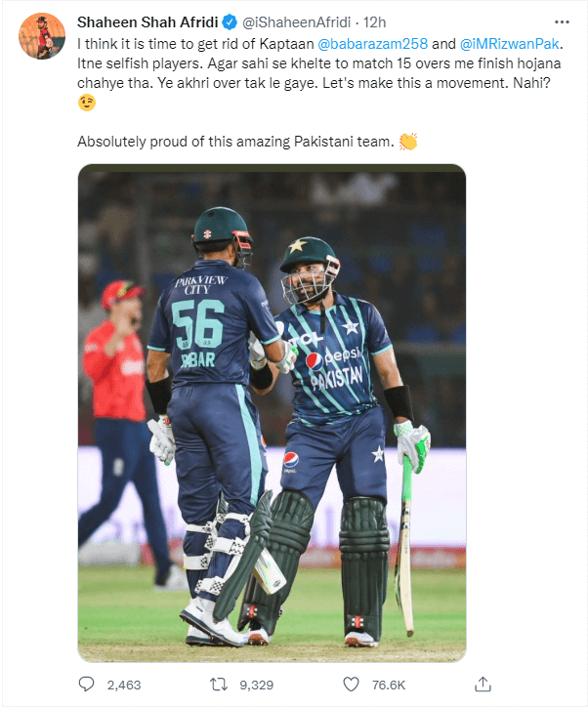Viewport: 588px width, 707px height.
Task: Open the three-dot more options menu
Action: click(562, 22)
